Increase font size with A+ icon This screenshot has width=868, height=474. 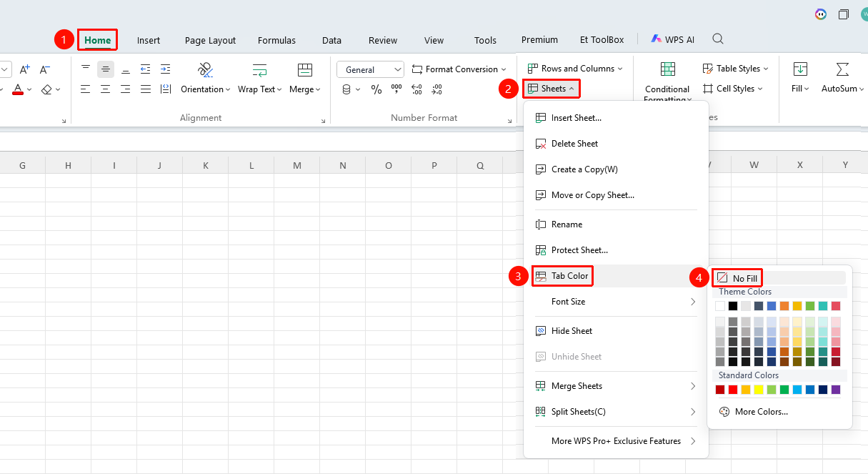pyautogui.click(x=25, y=69)
